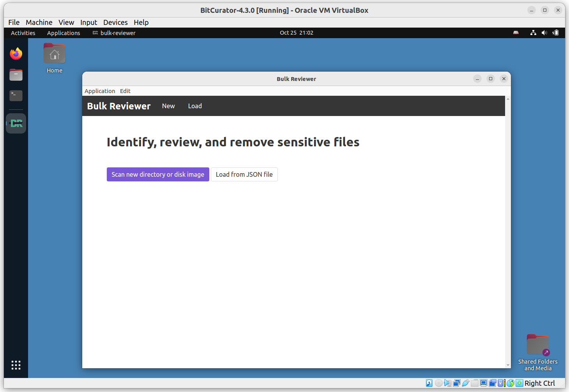This screenshot has width=569, height=392.
Task: Click Load from JSON file button
Action: coord(244,174)
